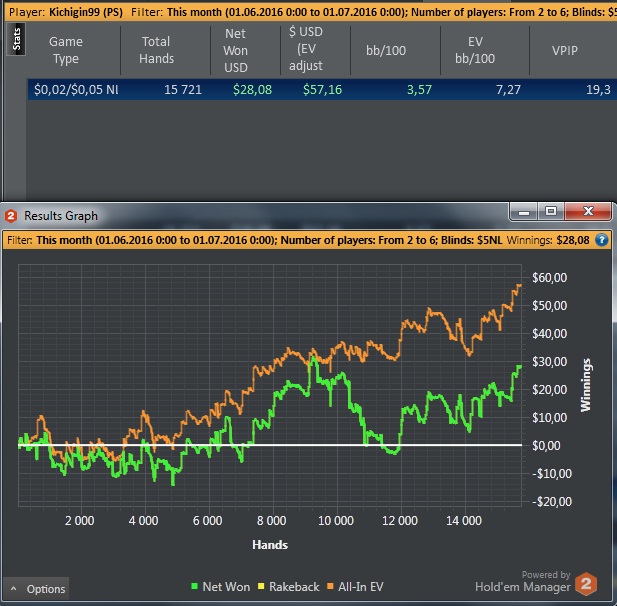The image size is (617, 606).
Task: Toggle All-In EV orange legend swatch
Action: point(330,586)
